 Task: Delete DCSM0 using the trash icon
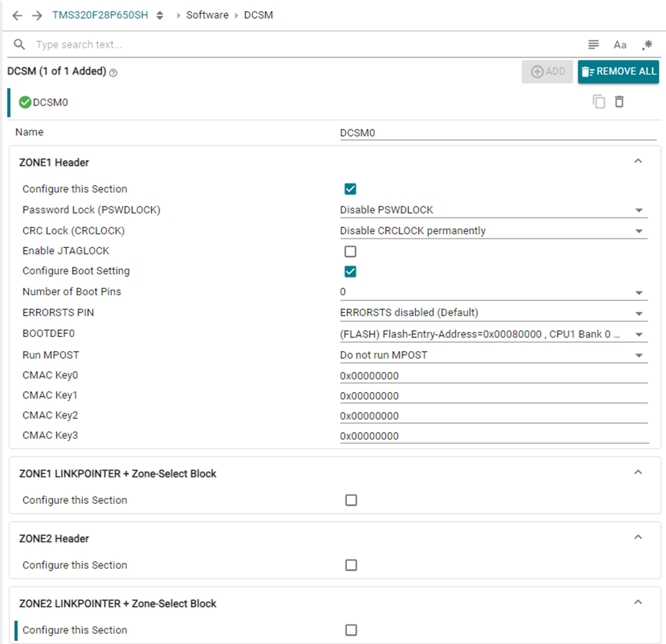point(619,102)
